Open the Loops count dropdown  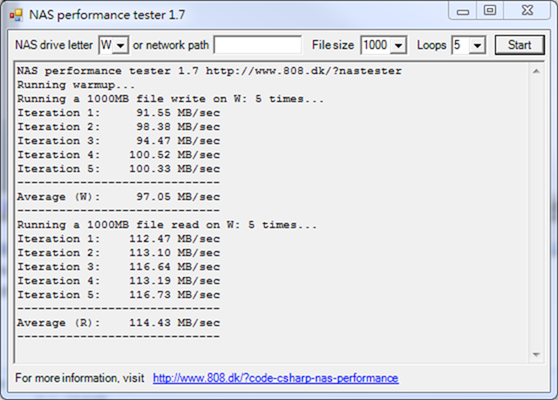click(x=477, y=46)
